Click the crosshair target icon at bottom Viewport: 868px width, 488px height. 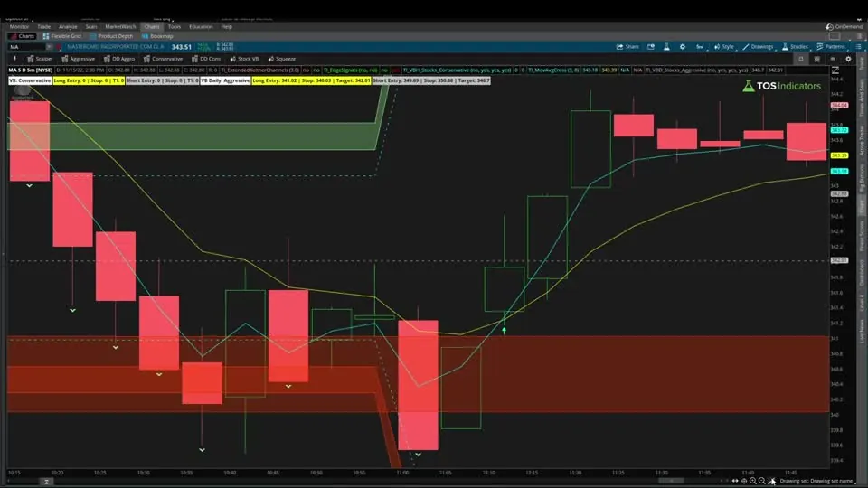tap(744, 481)
